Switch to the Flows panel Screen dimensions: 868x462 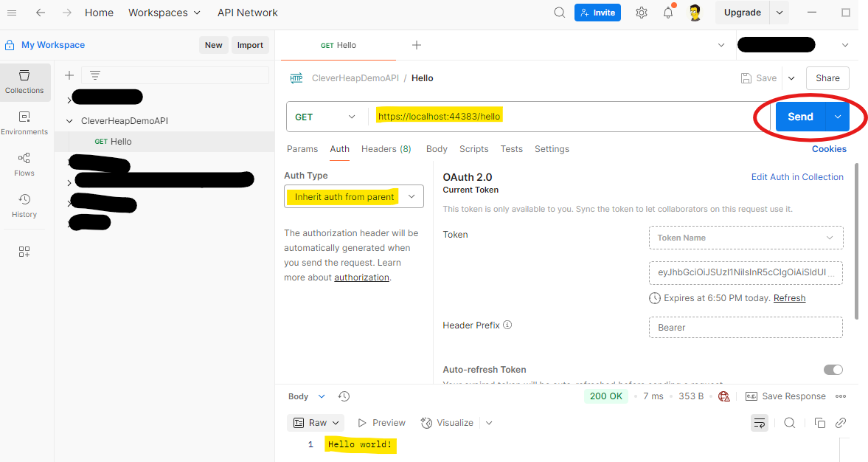click(24, 164)
